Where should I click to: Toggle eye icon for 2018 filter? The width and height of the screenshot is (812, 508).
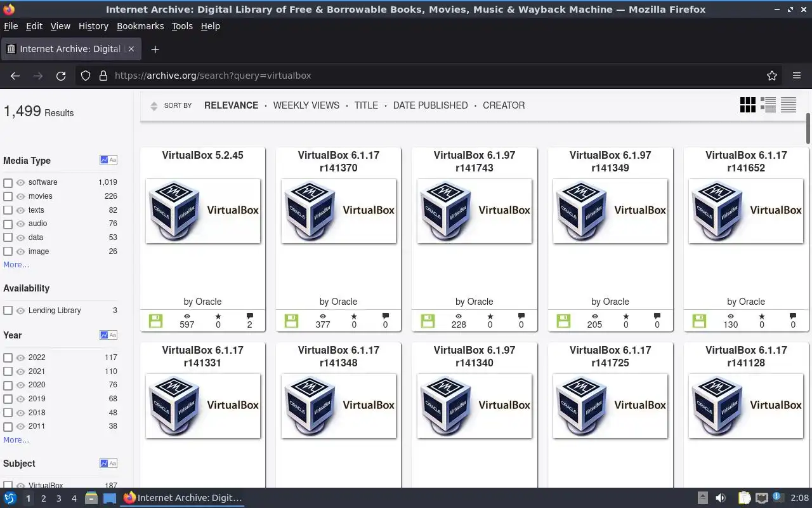(20, 413)
